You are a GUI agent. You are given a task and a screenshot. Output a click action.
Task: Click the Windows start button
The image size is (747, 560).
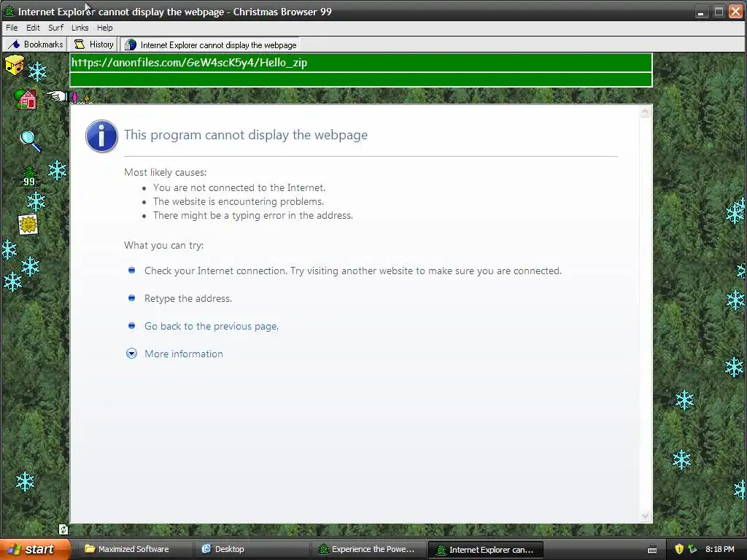[35, 549]
